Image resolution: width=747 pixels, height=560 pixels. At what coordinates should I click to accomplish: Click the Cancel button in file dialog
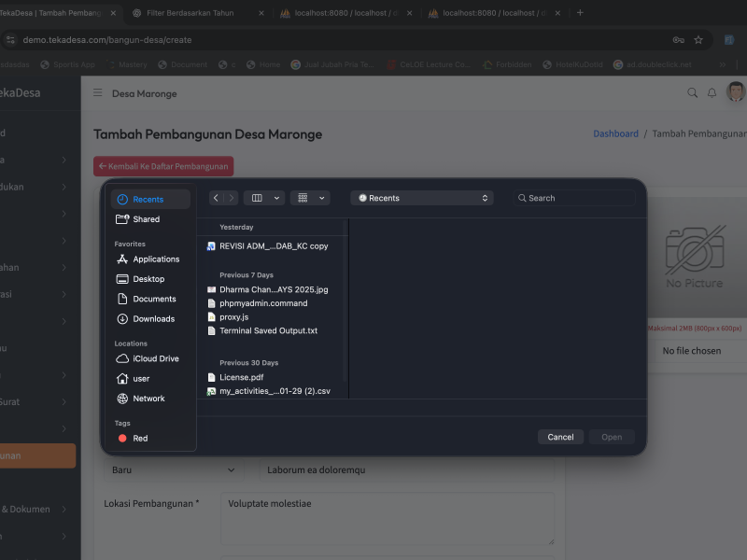[560, 437]
